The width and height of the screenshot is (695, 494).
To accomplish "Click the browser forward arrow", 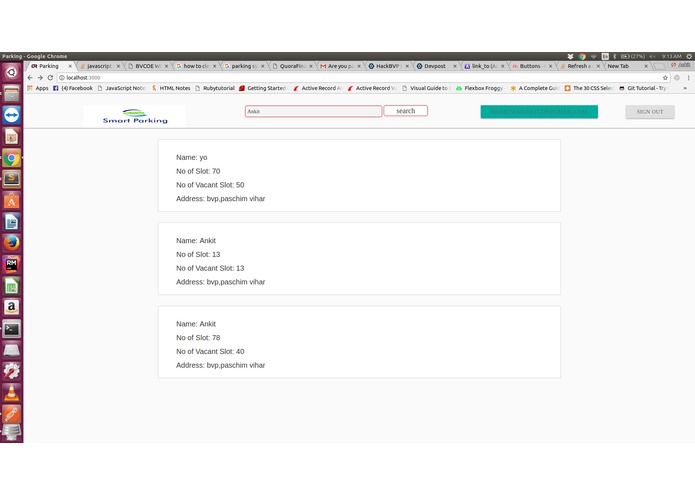I will (x=40, y=78).
